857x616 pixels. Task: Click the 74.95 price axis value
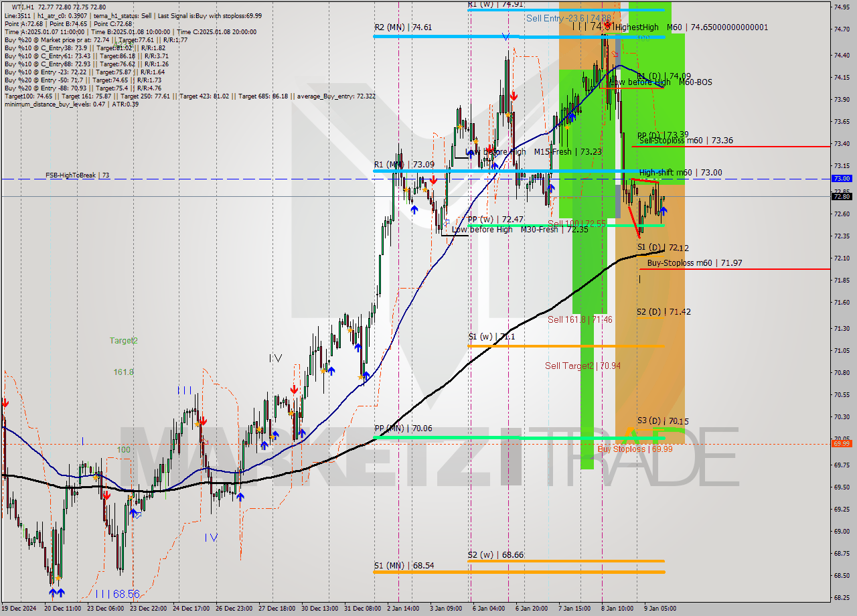[x=842, y=7]
